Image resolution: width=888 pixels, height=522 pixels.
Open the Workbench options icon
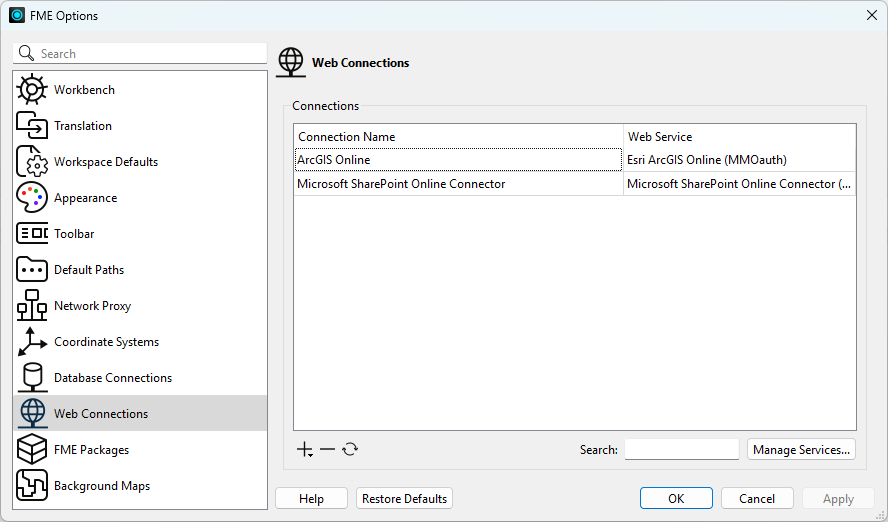coord(32,89)
